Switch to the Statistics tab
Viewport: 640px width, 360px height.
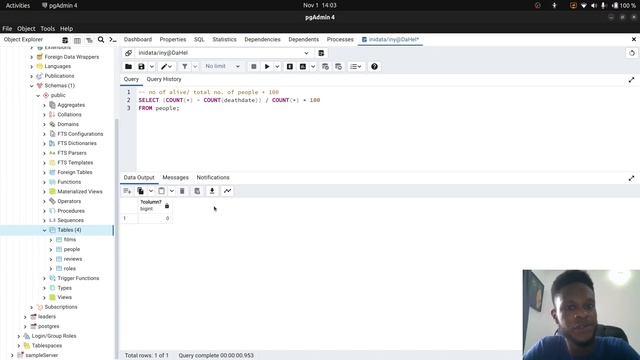coord(224,40)
